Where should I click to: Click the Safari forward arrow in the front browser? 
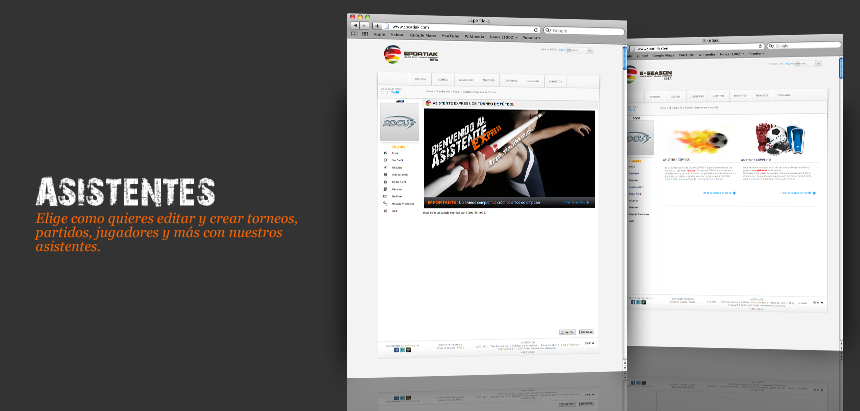pos(363,27)
